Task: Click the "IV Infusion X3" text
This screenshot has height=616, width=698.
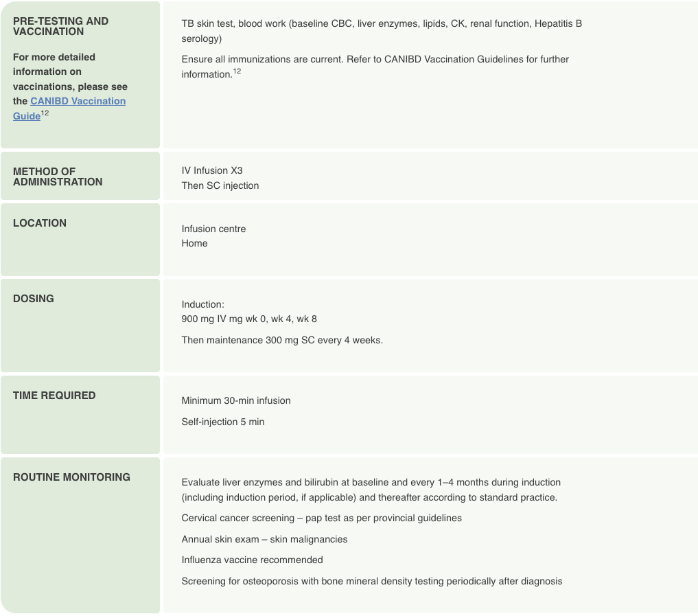Action: coord(212,170)
